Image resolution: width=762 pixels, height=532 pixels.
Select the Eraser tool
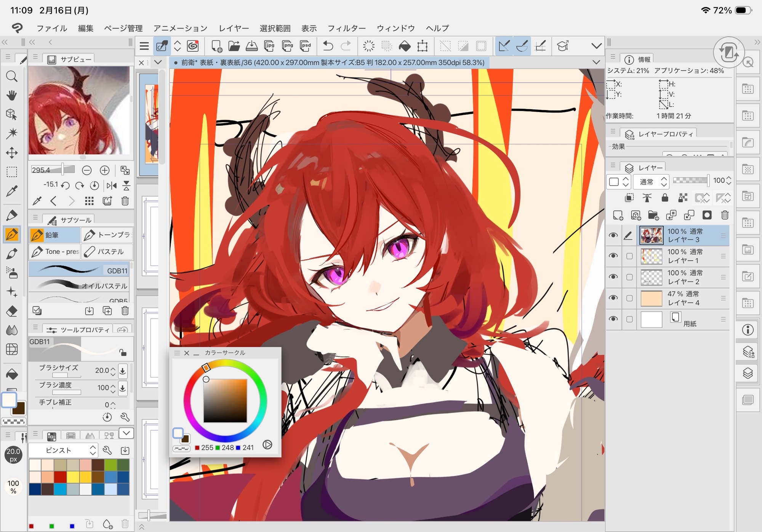[x=12, y=311]
